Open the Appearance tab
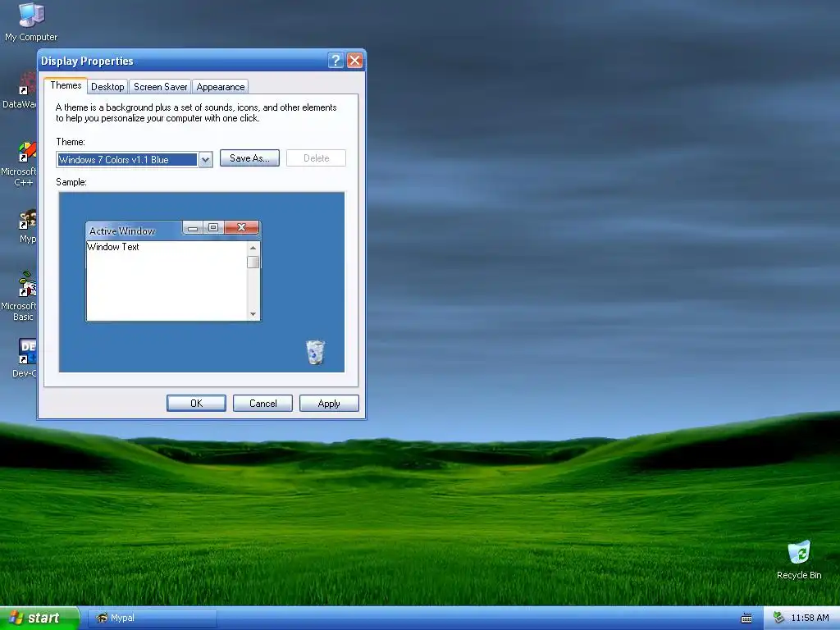The width and height of the screenshot is (840, 630). [x=220, y=87]
